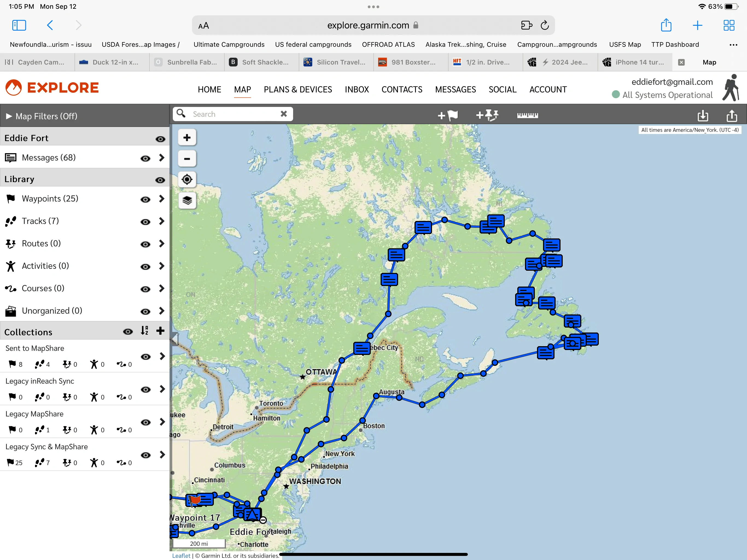Image resolution: width=747 pixels, height=560 pixels.
Task: Hide Waypoints (25) on map
Action: (x=145, y=200)
